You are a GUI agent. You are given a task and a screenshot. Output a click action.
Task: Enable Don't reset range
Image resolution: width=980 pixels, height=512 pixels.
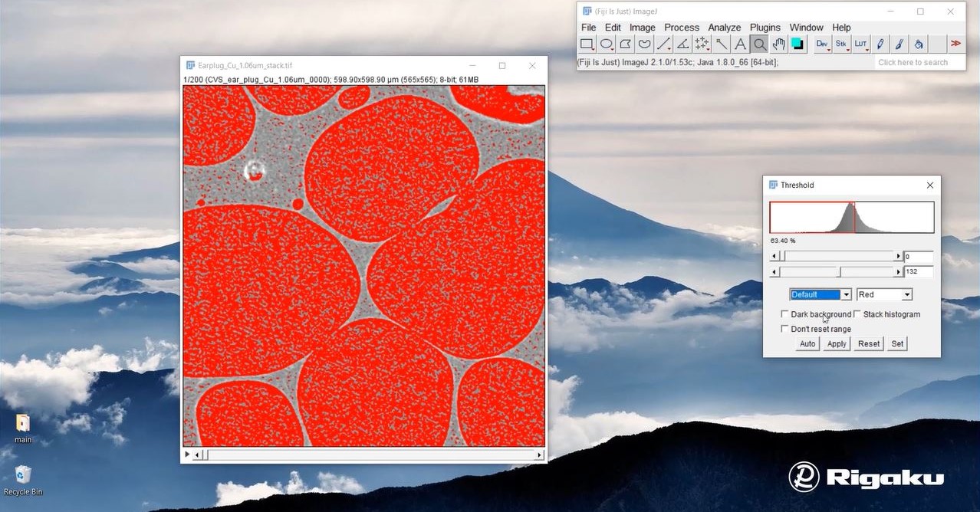pyautogui.click(x=784, y=329)
